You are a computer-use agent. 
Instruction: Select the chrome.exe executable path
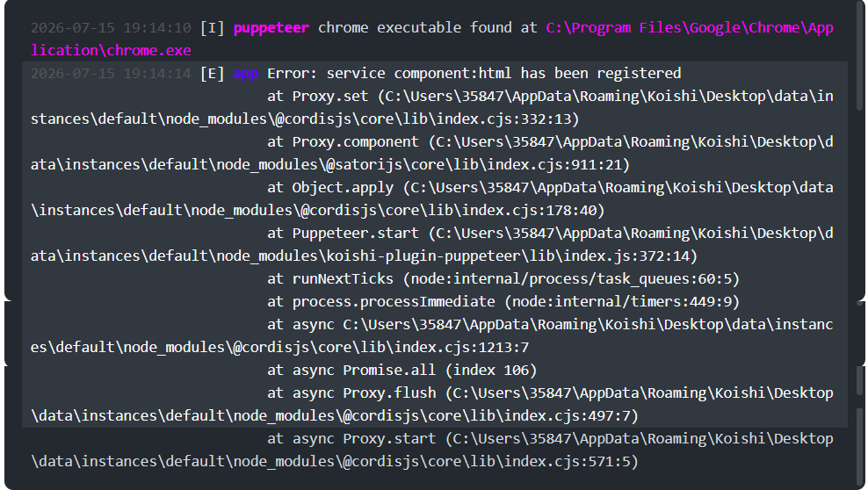[431, 39]
